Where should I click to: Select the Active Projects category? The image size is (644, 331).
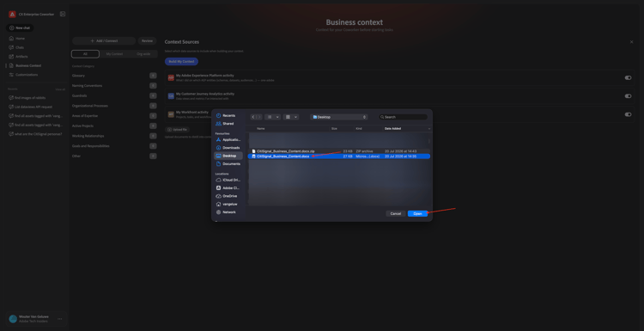(114, 126)
